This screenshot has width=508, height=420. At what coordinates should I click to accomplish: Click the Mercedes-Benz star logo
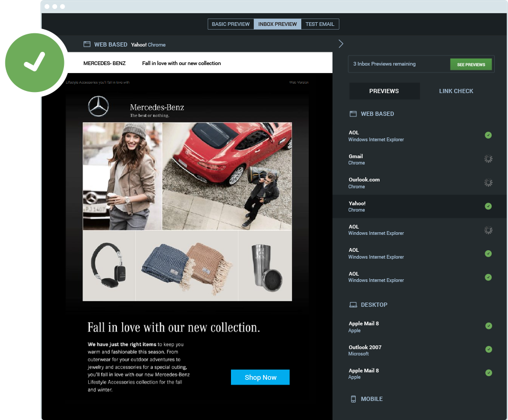tap(98, 106)
